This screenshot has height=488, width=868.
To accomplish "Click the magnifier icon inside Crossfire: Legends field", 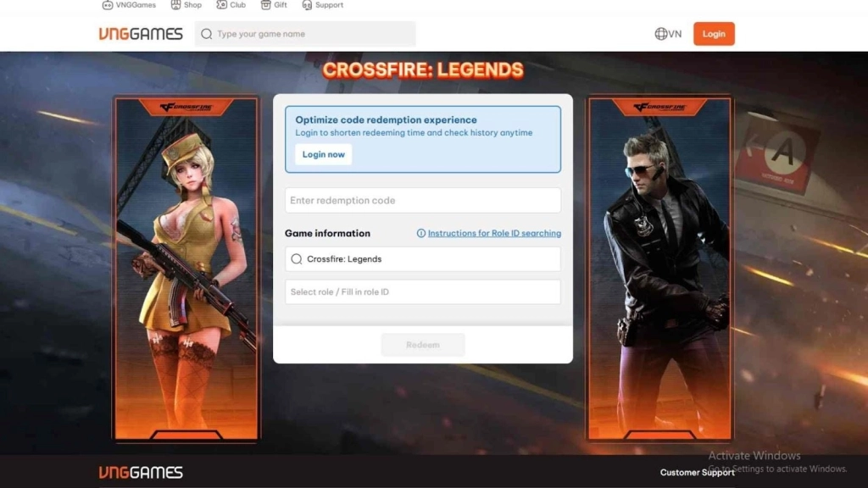I will click(297, 258).
